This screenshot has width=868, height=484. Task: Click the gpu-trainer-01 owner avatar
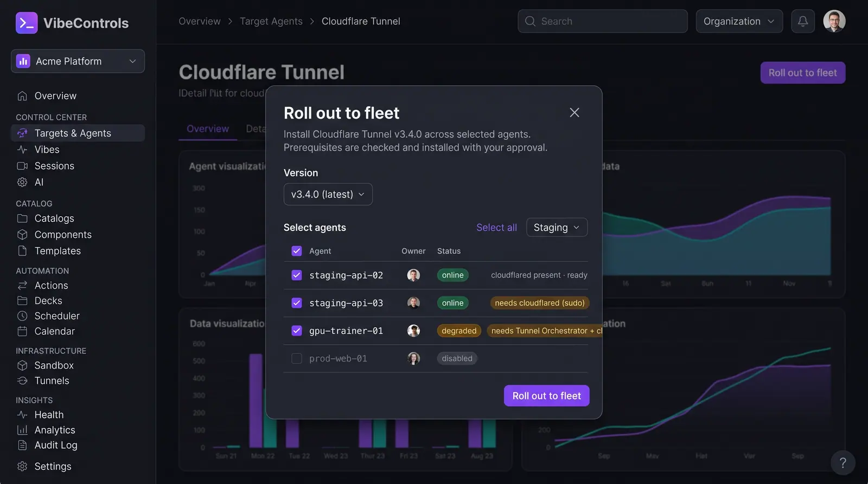point(413,331)
